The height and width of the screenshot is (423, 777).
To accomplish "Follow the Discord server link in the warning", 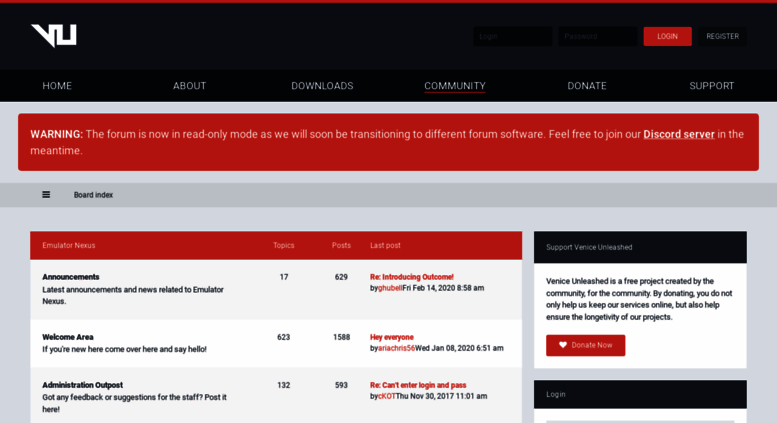I will point(679,134).
